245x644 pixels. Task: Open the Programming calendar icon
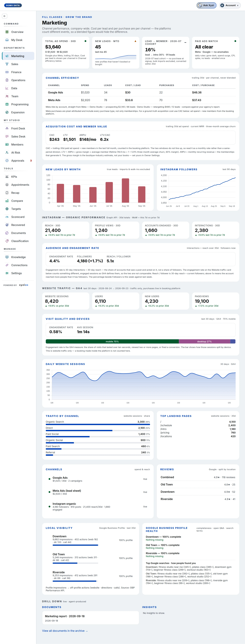tap(7, 104)
